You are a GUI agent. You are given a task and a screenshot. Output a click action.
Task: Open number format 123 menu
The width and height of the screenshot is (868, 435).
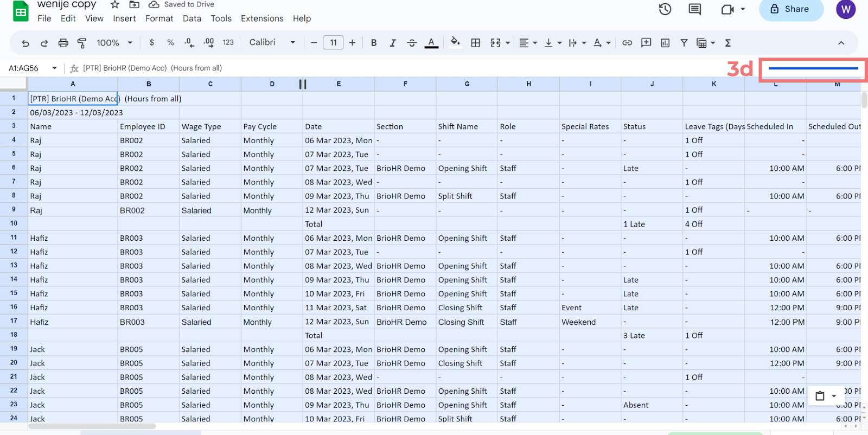point(228,42)
